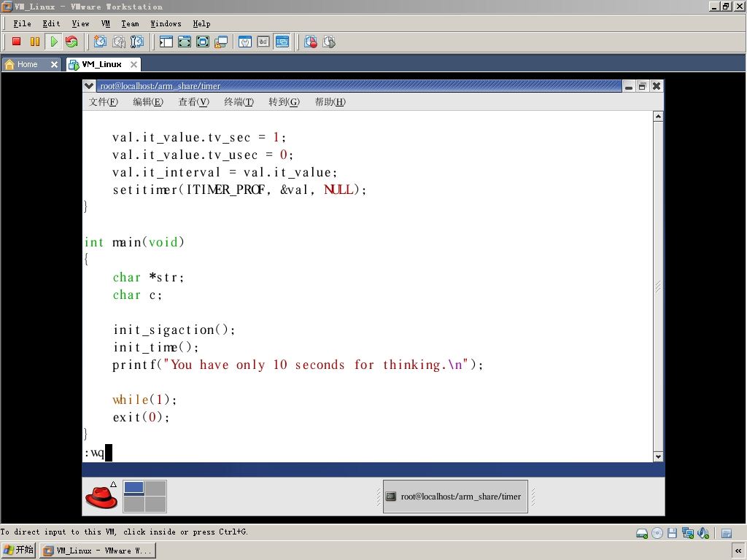Screen dimensions: 747x560
Task: Open the Snapshot Manager wrench icon
Action: (x=136, y=42)
